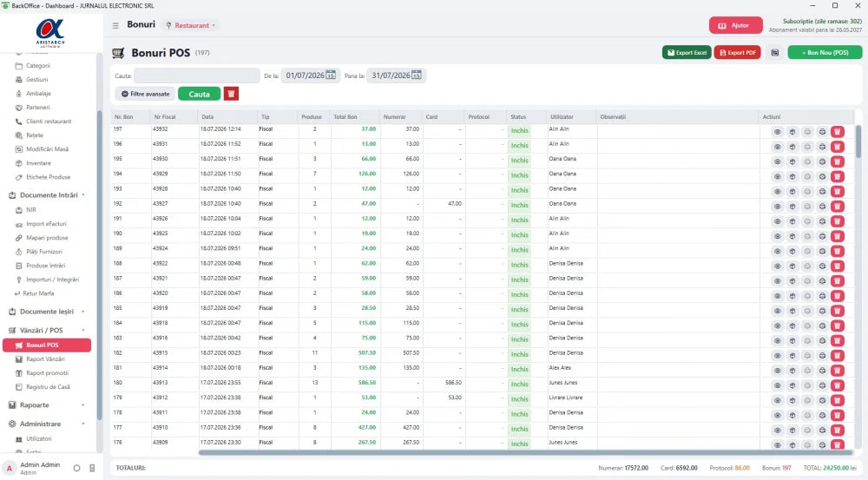This screenshot has width=868, height=480.
Task: Click the column layout icon beside Export PDF
Action: coord(775,53)
